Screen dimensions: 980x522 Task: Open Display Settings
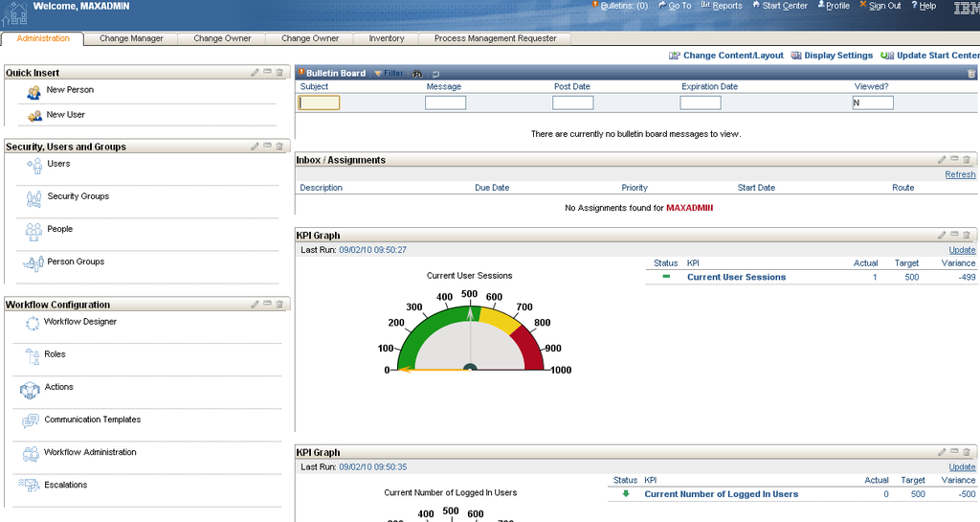pos(832,56)
